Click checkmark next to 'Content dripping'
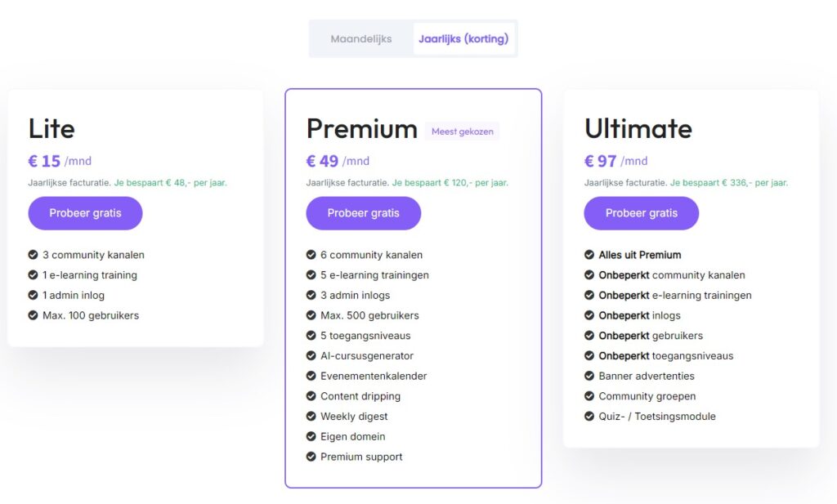Image resolution: width=837 pixels, height=504 pixels. pyautogui.click(x=311, y=396)
